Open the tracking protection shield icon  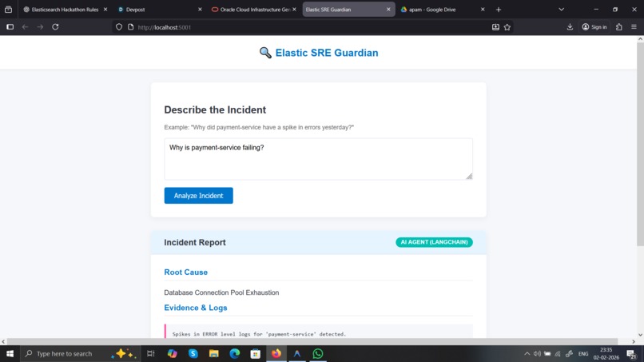[x=119, y=27]
